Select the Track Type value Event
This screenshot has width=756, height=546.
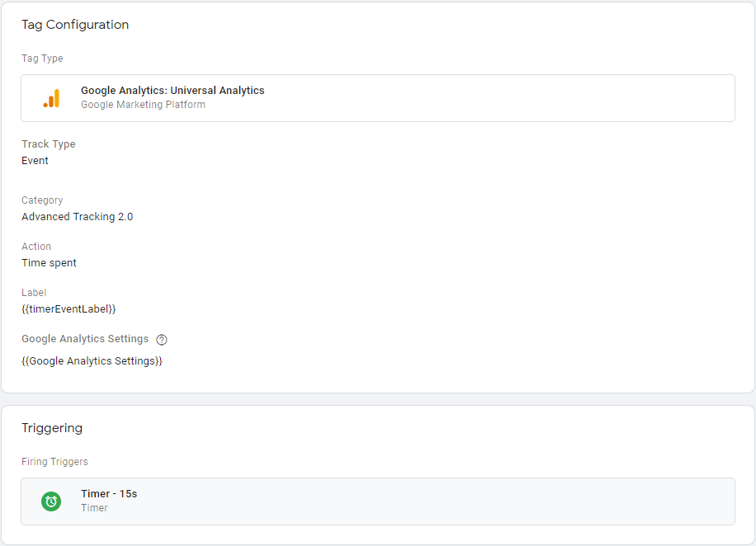pos(35,161)
